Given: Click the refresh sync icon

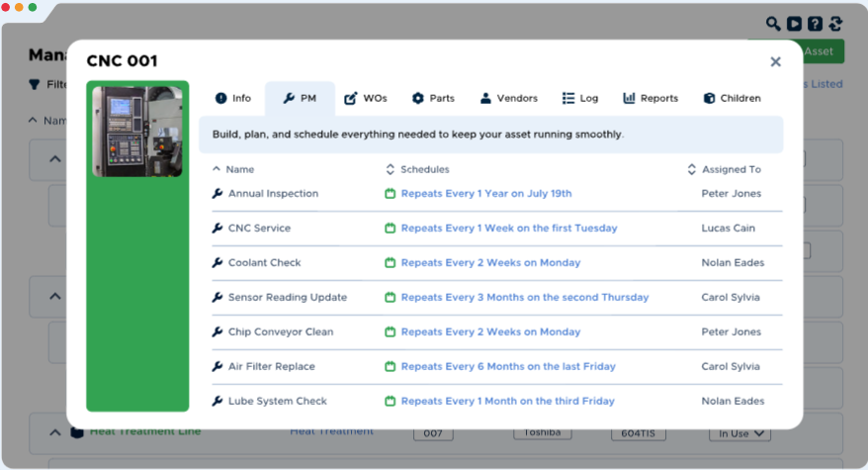Looking at the screenshot, I should (835, 24).
